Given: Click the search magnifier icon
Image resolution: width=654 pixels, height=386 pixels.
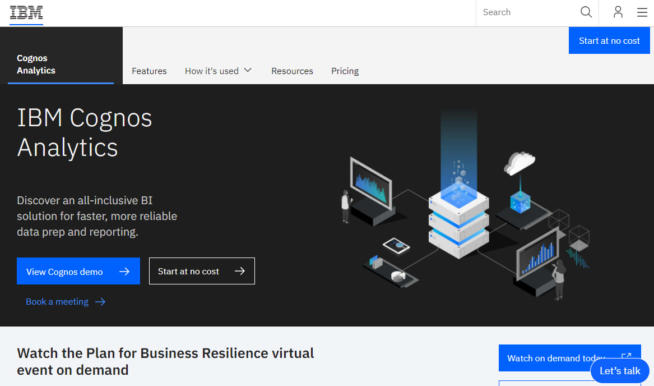Looking at the screenshot, I should (586, 12).
